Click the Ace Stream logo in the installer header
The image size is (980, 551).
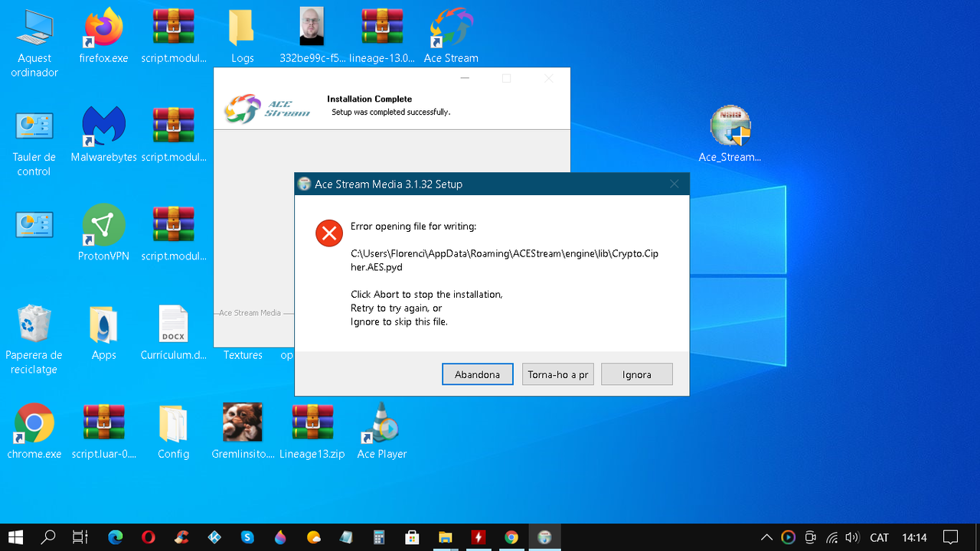pos(267,108)
